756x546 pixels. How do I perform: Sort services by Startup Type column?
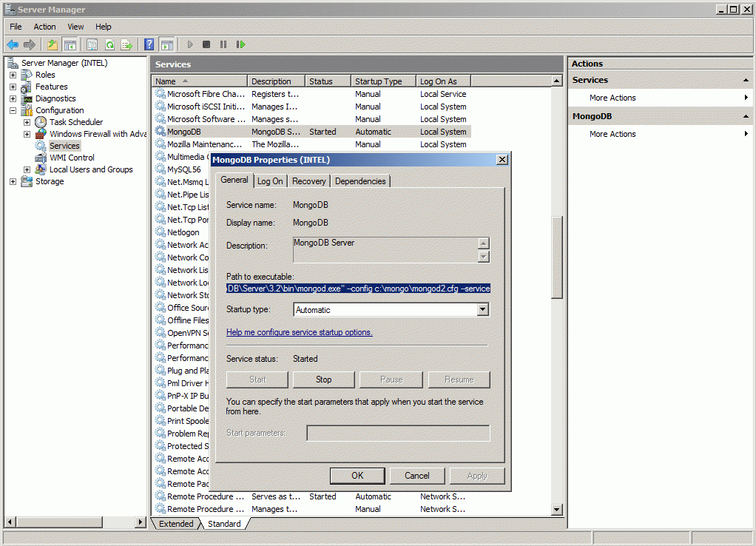[383, 81]
